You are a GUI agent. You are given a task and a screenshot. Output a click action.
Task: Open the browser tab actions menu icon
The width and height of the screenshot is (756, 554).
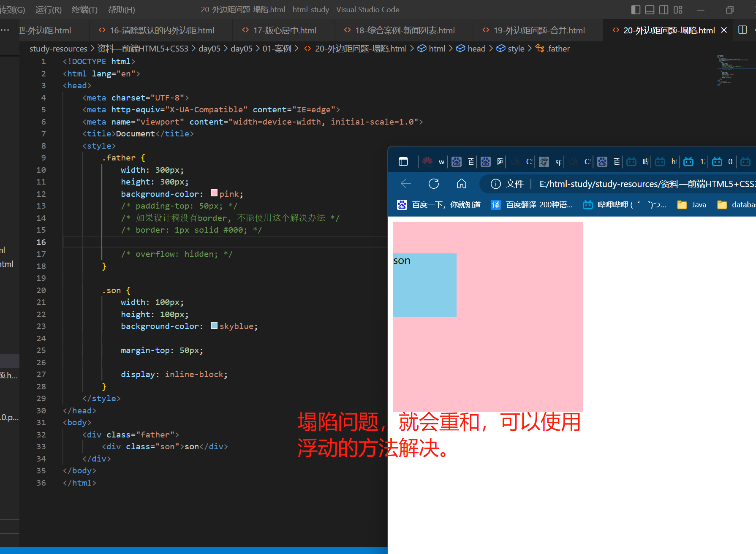pos(403,162)
